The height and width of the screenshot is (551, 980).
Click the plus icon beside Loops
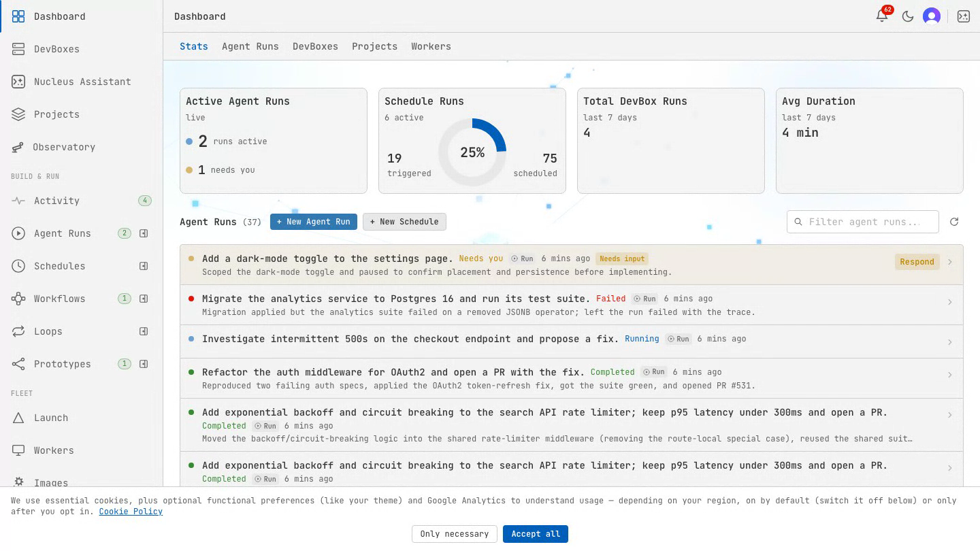[x=144, y=331]
